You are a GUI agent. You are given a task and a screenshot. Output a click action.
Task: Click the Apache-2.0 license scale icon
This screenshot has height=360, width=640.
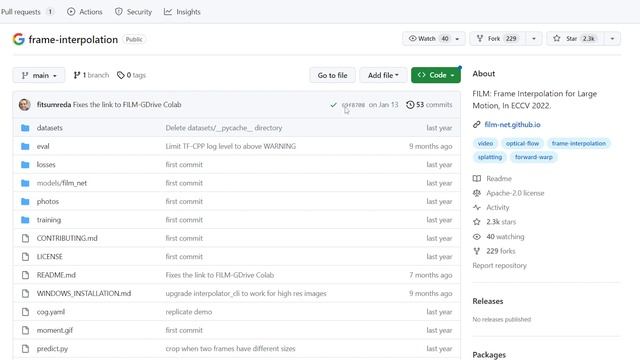coord(477,193)
